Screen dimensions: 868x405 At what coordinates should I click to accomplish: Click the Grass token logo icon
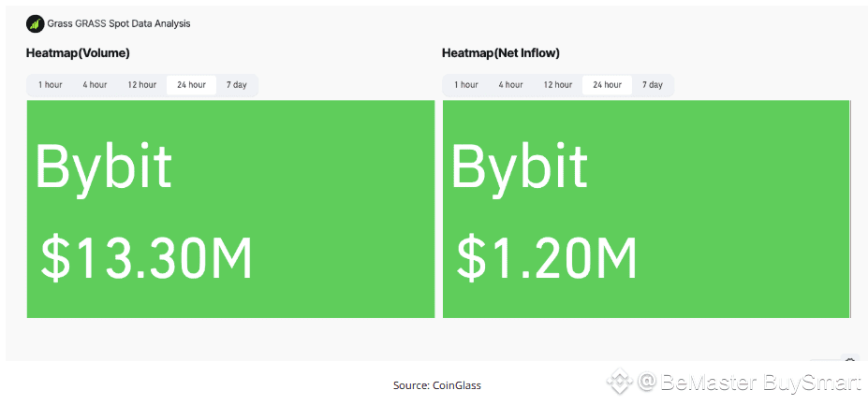(x=35, y=23)
